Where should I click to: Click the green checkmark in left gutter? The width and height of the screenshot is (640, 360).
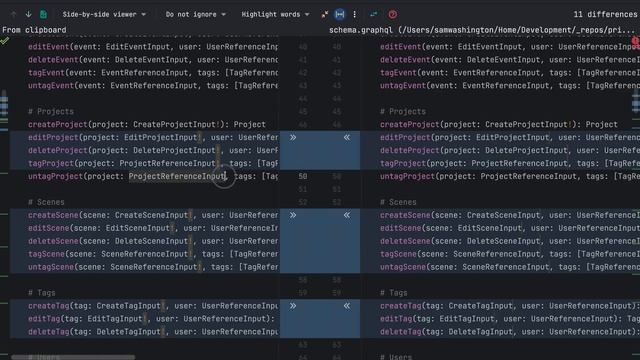pyautogui.click(x=4, y=41)
